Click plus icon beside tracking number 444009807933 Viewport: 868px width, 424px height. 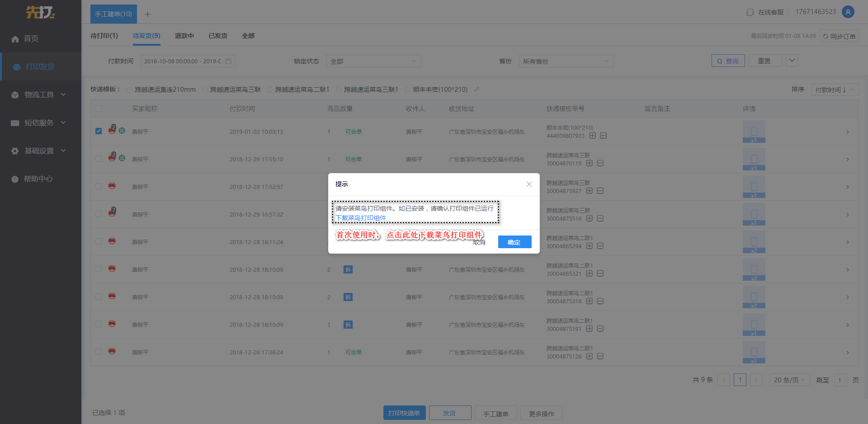point(592,136)
